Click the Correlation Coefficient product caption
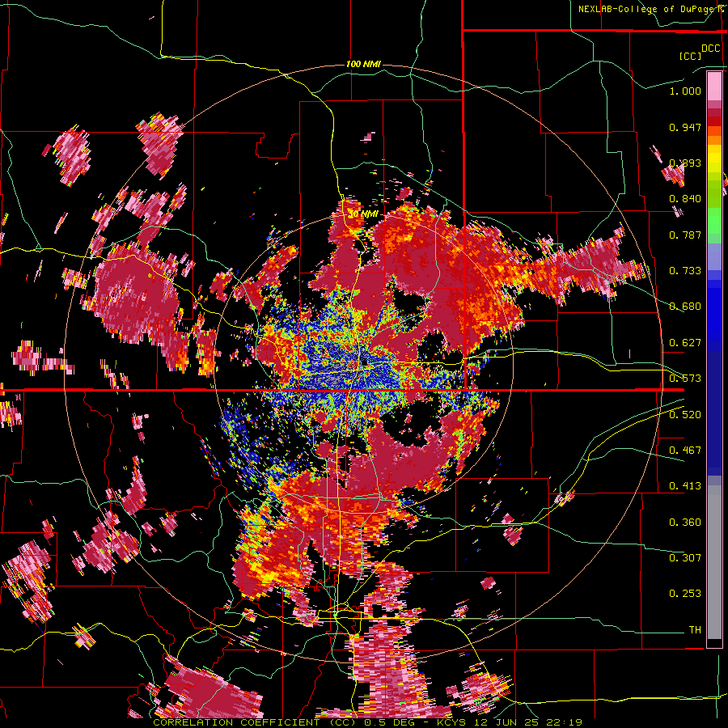This screenshot has width=728, height=728. pyautogui.click(x=367, y=722)
